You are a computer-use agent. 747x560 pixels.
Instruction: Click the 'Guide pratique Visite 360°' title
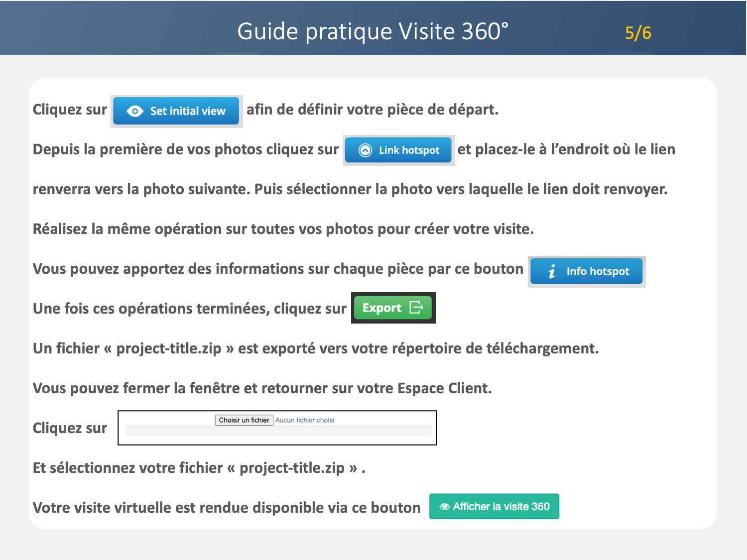pyautogui.click(x=373, y=31)
